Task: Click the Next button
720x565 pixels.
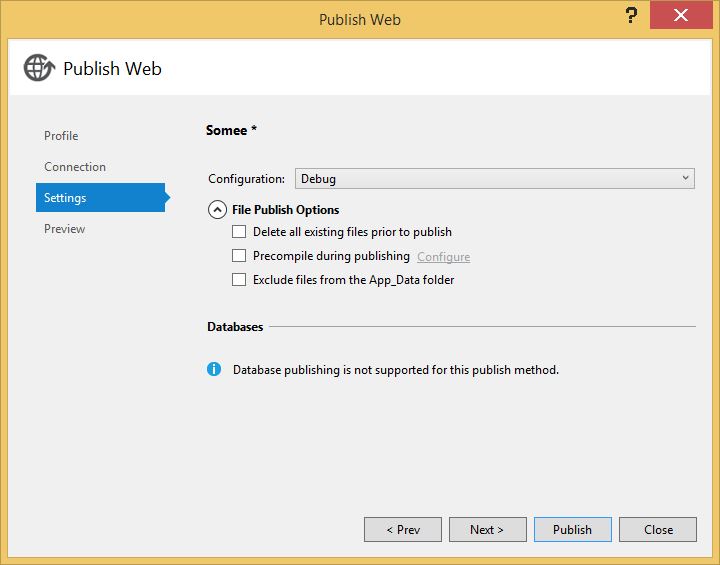Action: point(488,530)
